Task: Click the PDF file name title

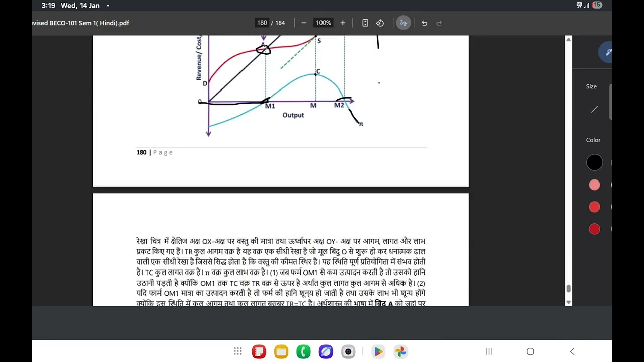Action: point(80,23)
